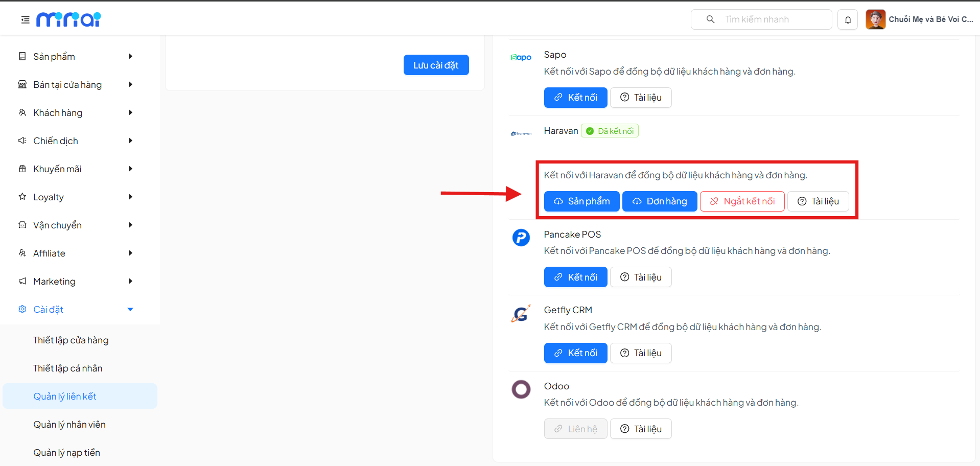Click the Pancake POS logo icon
The width and height of the screenshot is (980, 466).
click(521, 237)
